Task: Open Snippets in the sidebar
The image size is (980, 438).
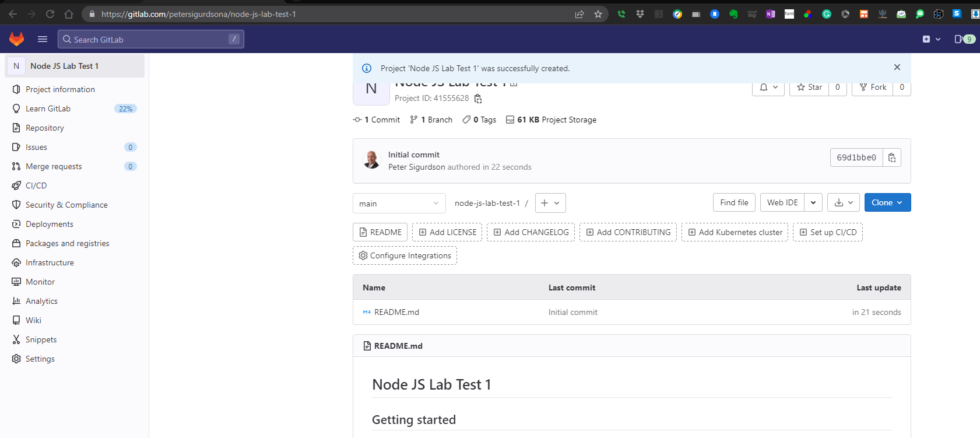Action: 75,339
